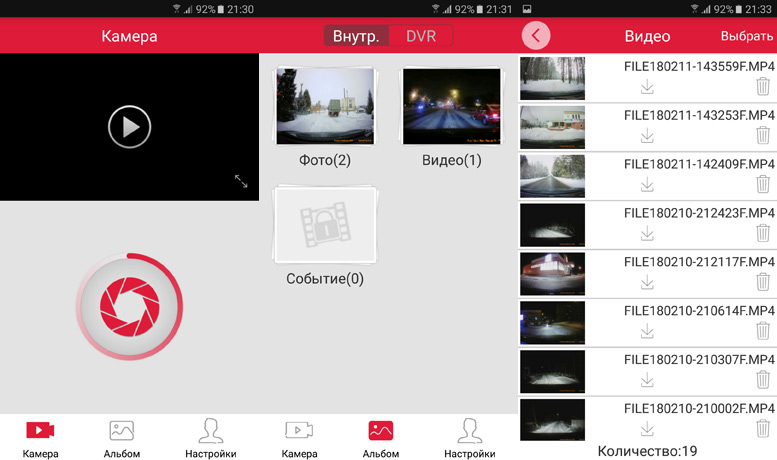The height and width of the screenshot is (460, 777).
Task: Delete FILE180210-210002F.MP4
Action: coord(763,428)
